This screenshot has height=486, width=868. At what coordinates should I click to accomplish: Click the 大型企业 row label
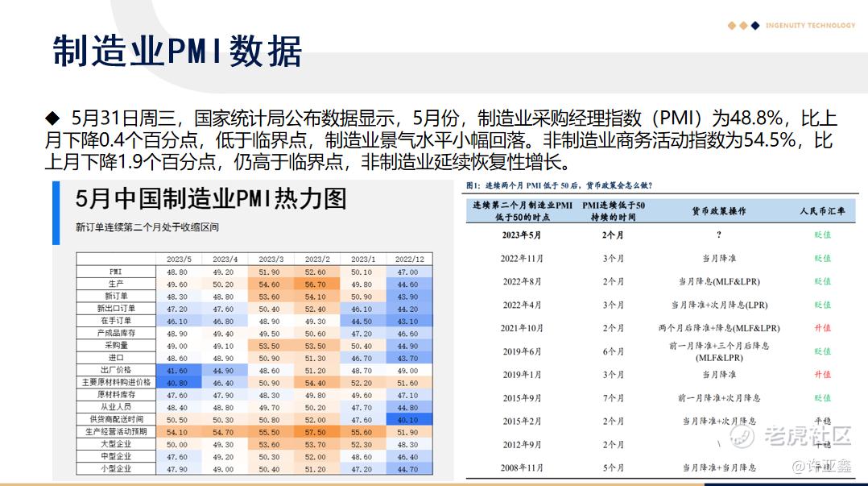point(116,444)
